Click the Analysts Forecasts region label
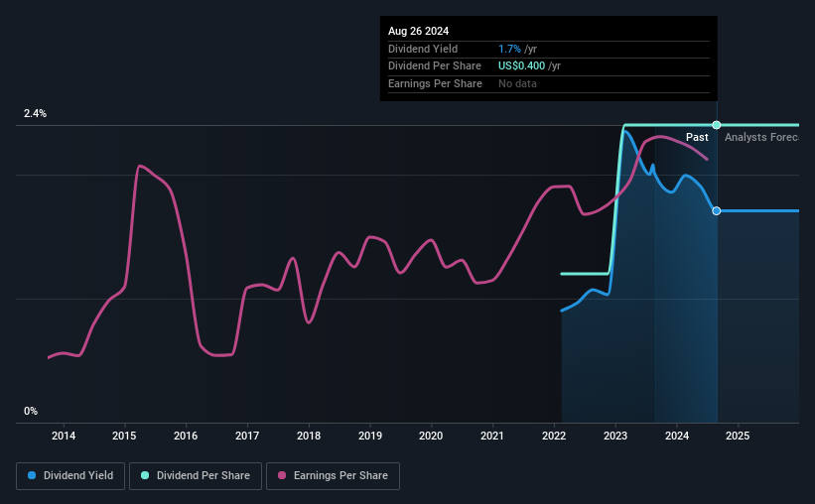Screen dimensions: 815x504 (x=761, y=137)
